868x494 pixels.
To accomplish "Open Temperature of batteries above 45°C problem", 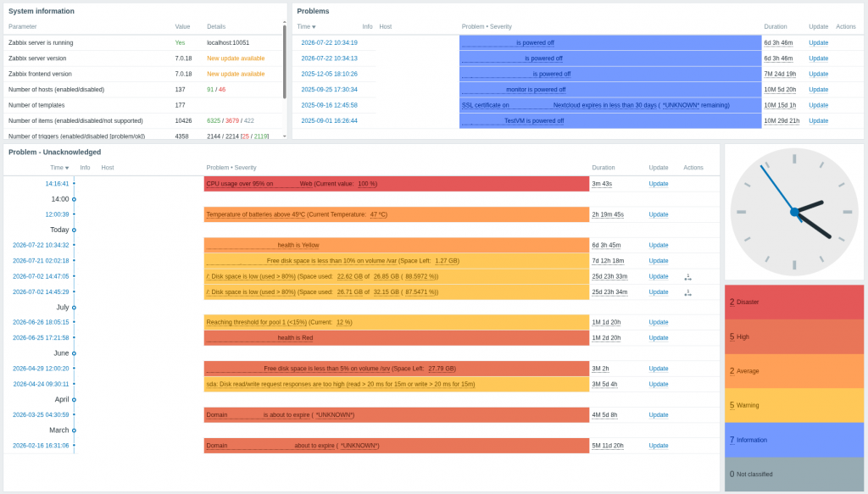I will click(x=297, y=214).
